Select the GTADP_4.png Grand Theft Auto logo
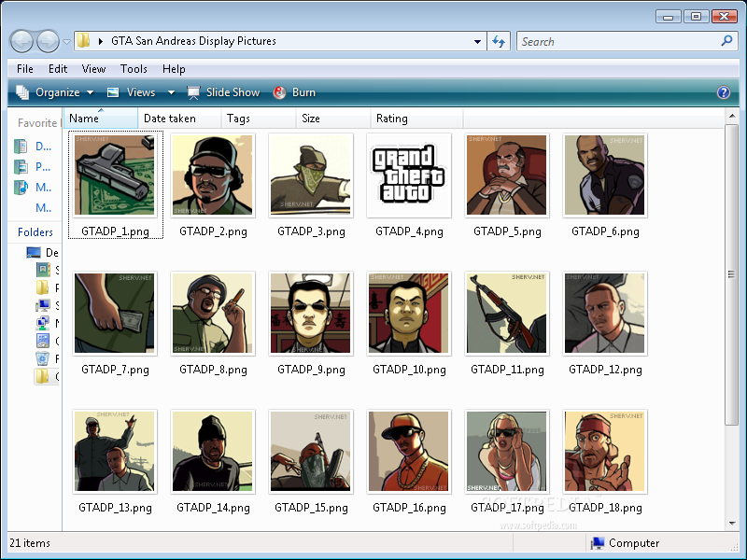 coord(409,175)
